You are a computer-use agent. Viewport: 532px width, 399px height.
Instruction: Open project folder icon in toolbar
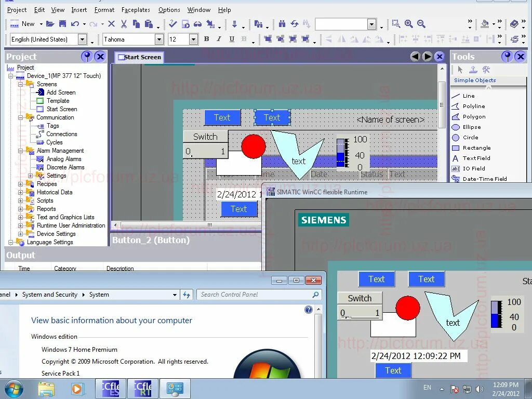click(x=50, y=24)
